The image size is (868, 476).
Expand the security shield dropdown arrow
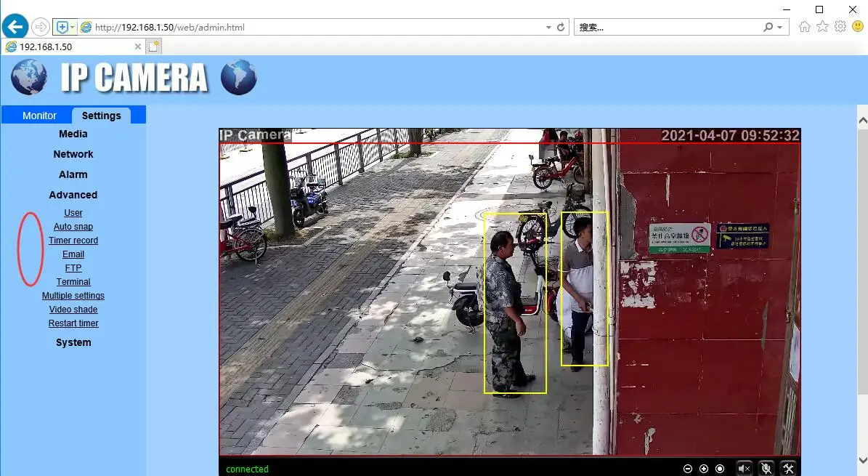coord(73,27)
